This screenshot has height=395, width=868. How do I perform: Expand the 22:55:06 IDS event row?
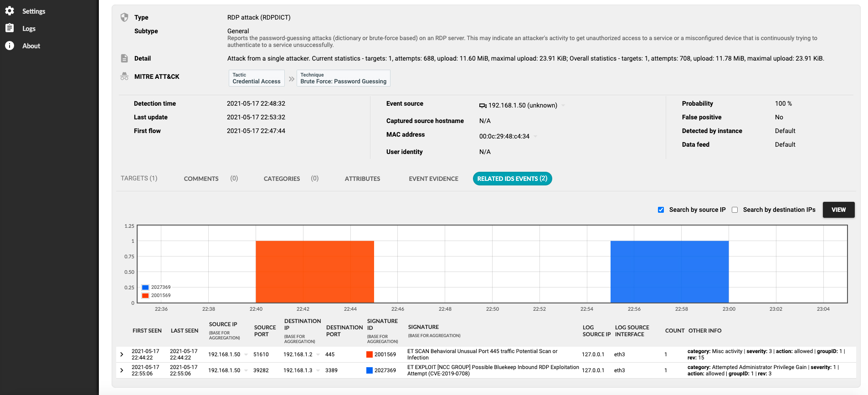tap(122, 370)
